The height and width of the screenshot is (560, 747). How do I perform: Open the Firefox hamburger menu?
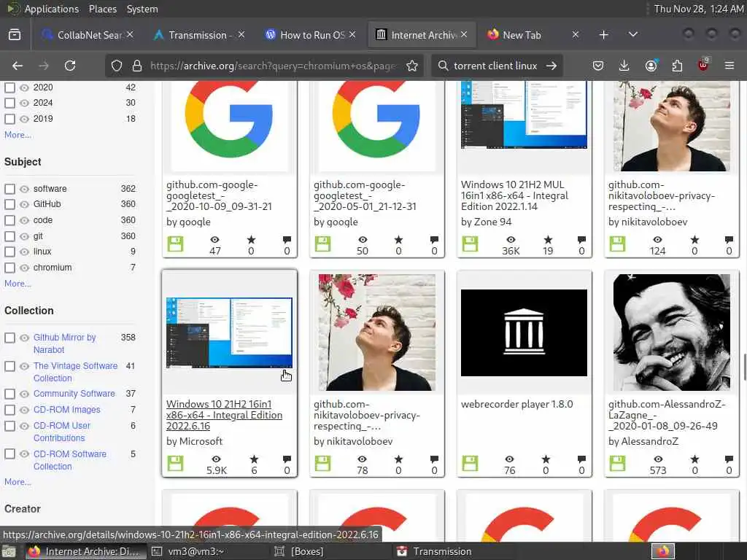pyautogui.click(x=729, y=66)
